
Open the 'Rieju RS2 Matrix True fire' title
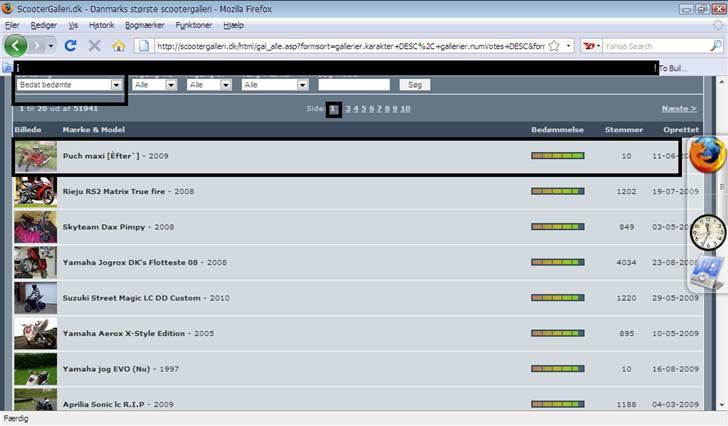114,191
